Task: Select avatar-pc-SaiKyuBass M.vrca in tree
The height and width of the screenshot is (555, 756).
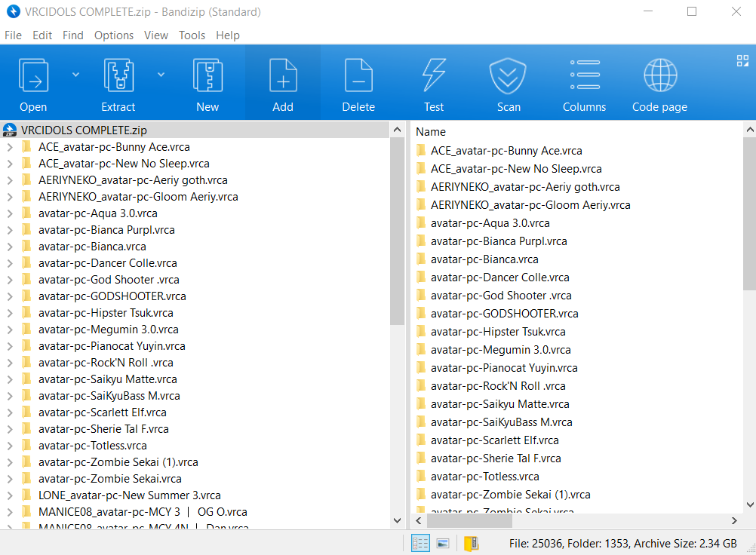Action: (x=109, y=396)
